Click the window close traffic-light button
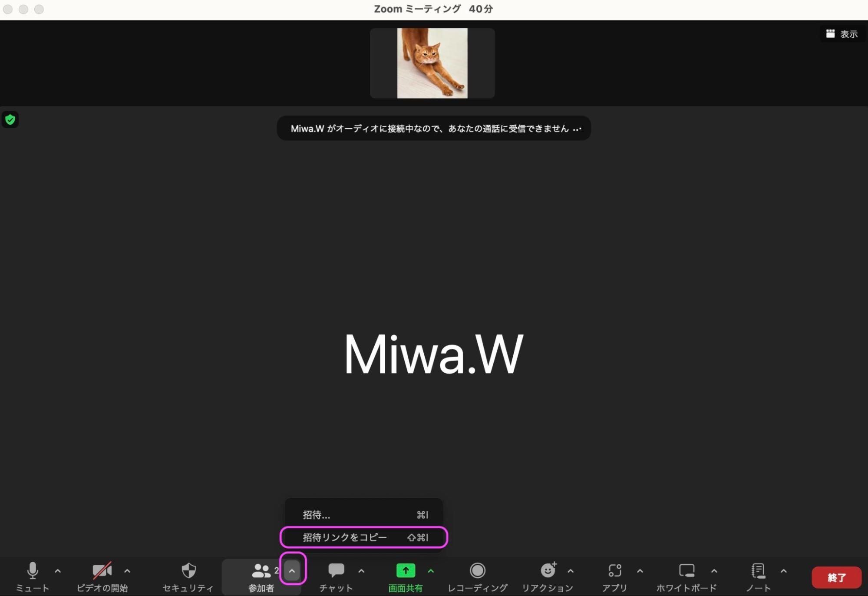The height and width of the screenshot is (596, 868). click(x=7, y=9)
